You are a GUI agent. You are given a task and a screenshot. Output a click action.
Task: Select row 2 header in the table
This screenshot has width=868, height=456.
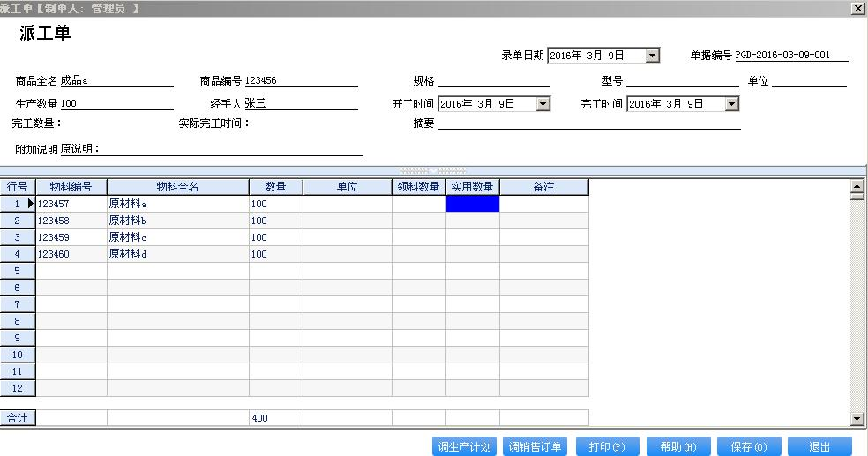(x=18, y=221)
